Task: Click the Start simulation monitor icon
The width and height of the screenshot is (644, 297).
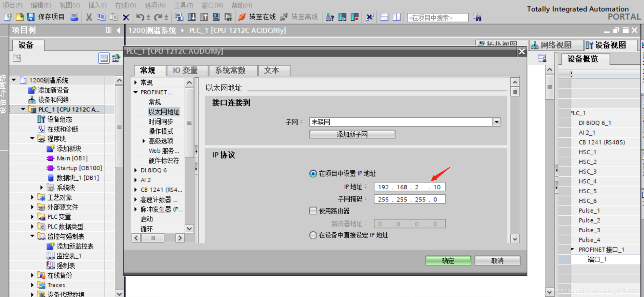Action: pos(216,17)
